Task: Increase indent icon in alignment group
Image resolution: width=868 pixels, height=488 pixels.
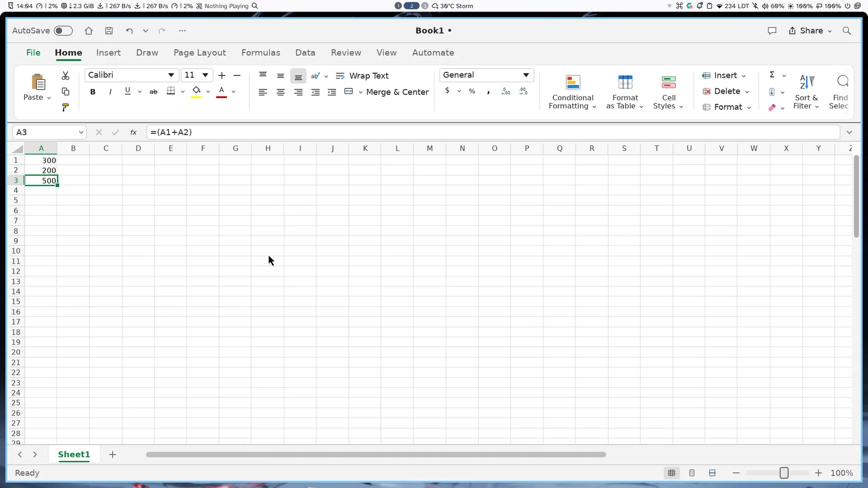Action: pos(332,92)
